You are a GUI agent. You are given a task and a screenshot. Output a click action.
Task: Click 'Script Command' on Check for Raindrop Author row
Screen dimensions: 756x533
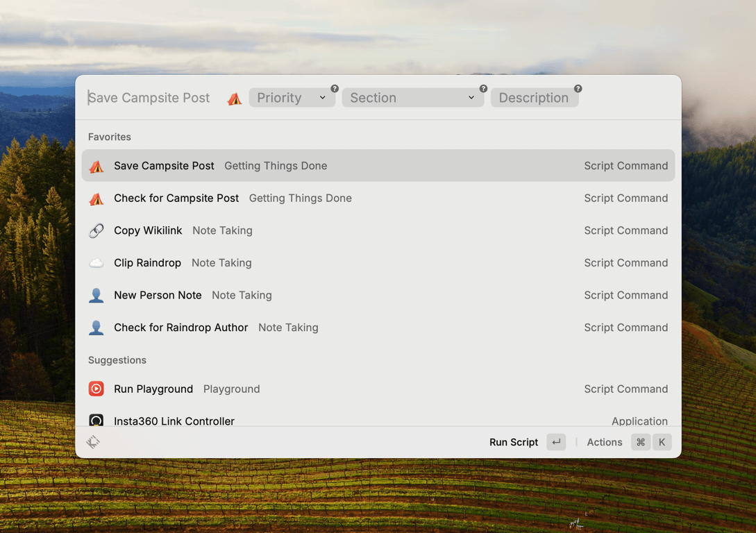(x=625, y=327)
